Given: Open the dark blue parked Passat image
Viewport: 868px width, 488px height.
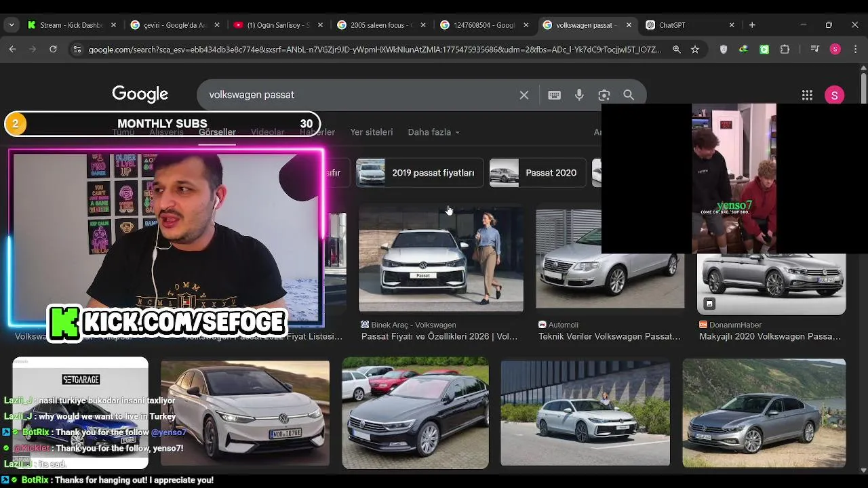Looking at the screenshot, I should 415,413.
